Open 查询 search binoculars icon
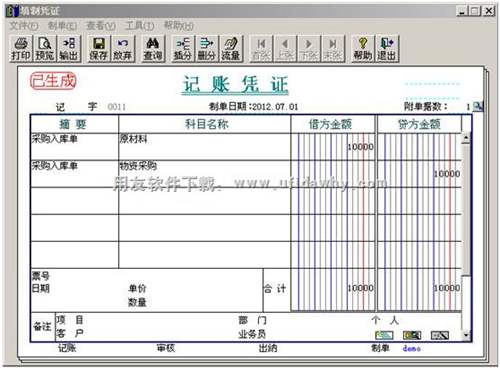The height and width of the screenshot is (370, 500). [153, 49]
